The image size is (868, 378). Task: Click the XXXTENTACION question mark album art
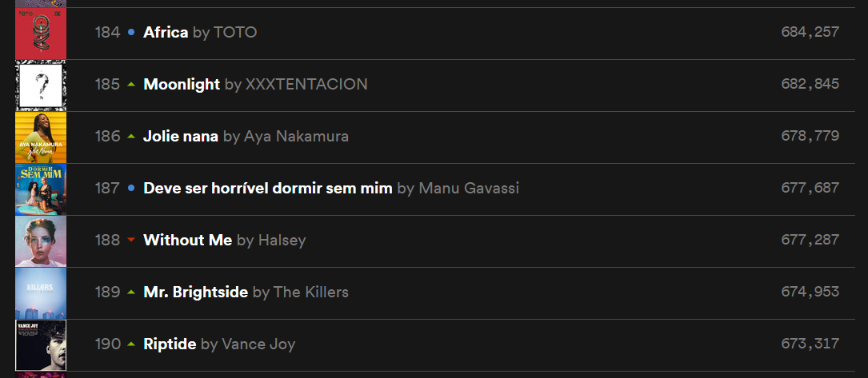click(41, 85)
